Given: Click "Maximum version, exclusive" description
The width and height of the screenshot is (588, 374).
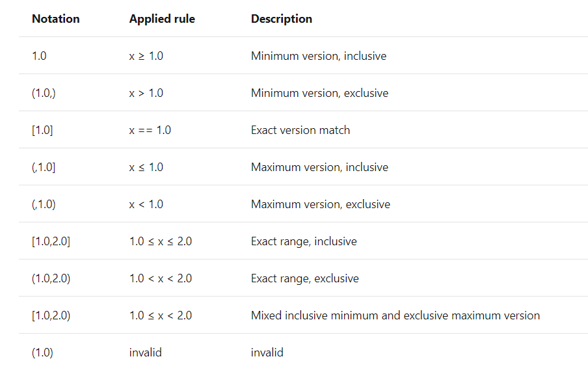Looking at the screenshot, I should 321,204.
